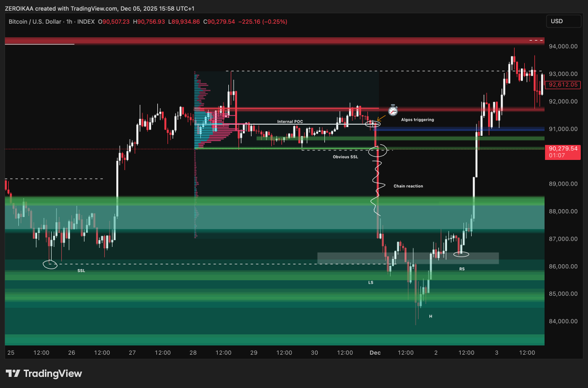Click the 85,000.00 price axis label

[564, 294]
